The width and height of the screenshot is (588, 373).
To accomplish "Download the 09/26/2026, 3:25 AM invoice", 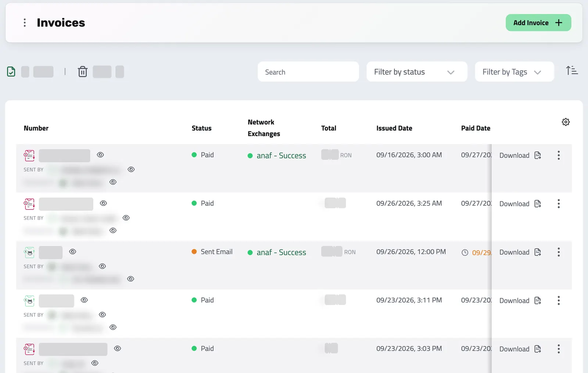I will [520, 204].
